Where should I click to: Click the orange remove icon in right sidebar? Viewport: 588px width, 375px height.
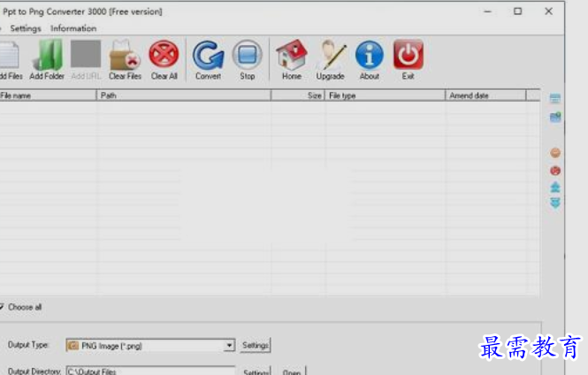pos(555,153)
